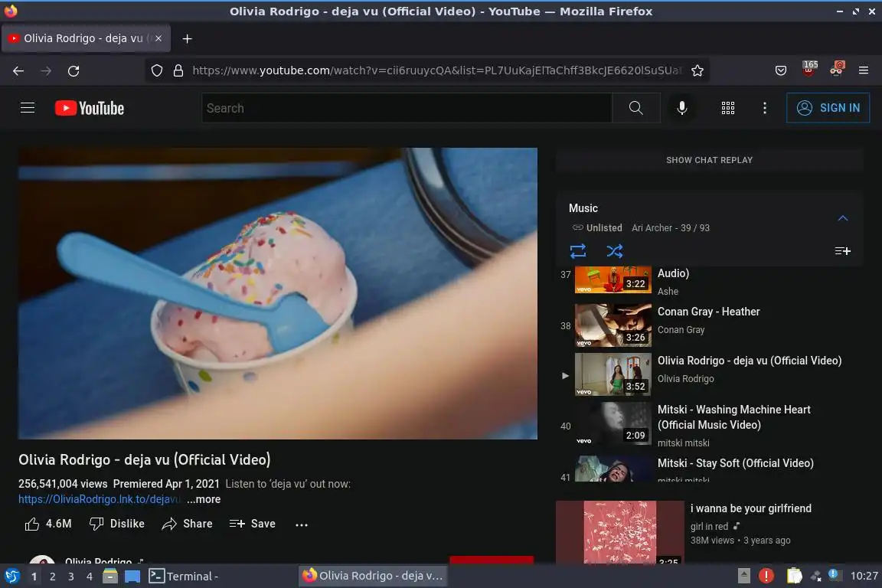Go back with Firefox back arrow

pos(18,71)
